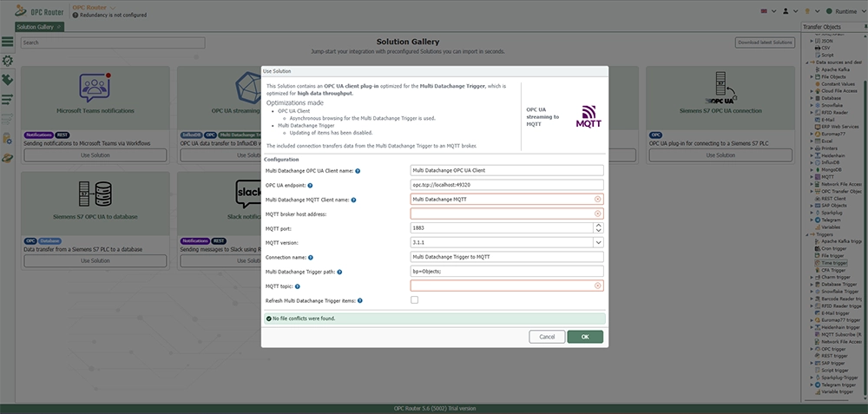Click the OPC UA endpoint input field
The height and width of the screenshot is (414, 868).
click(x=507, y=185)
